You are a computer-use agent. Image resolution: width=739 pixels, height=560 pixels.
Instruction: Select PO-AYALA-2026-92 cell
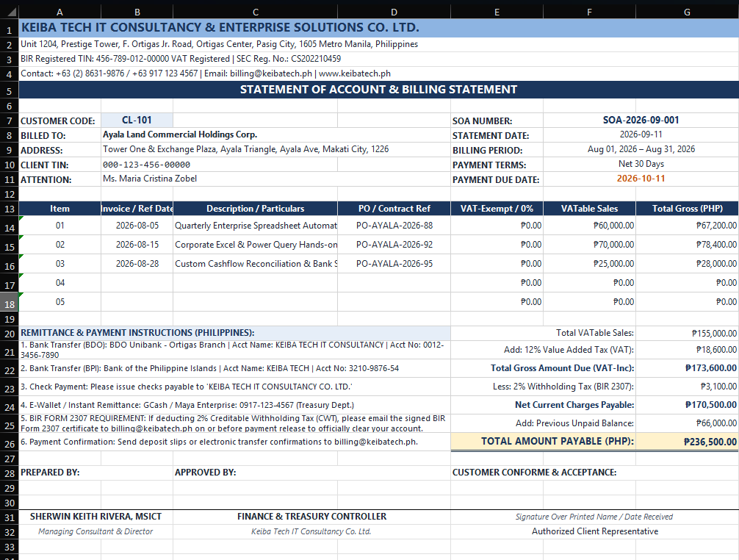click(x=394, y=245)
